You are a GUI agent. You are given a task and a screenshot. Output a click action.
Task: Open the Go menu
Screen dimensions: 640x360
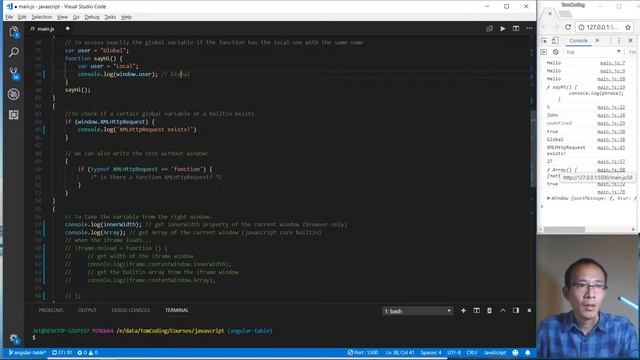76,17
